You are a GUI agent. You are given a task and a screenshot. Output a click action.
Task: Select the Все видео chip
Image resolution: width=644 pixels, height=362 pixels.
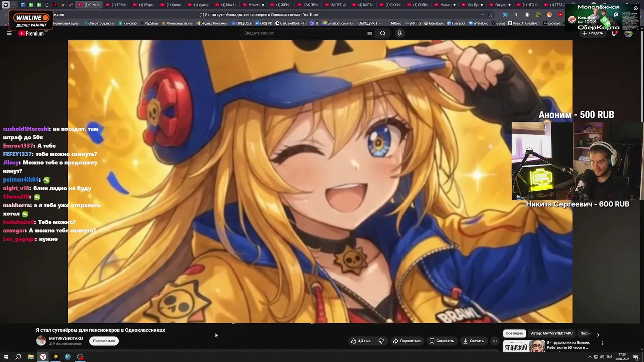514,333
